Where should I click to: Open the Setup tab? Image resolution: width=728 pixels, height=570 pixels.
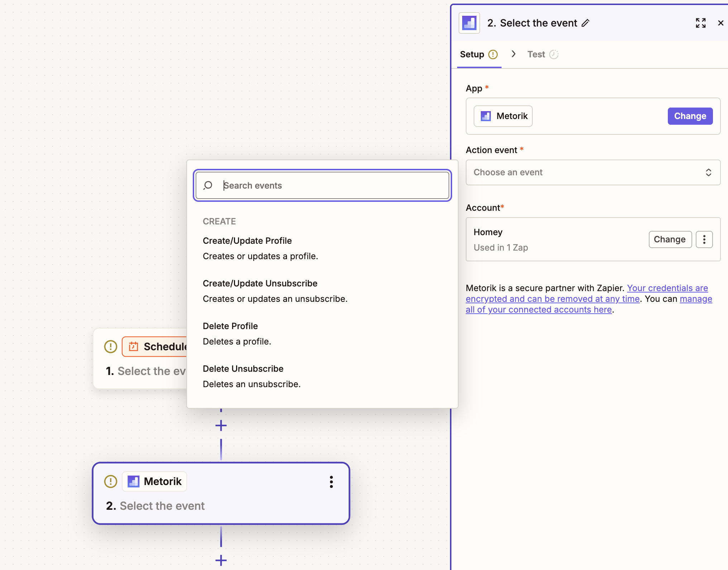point(479,54)
